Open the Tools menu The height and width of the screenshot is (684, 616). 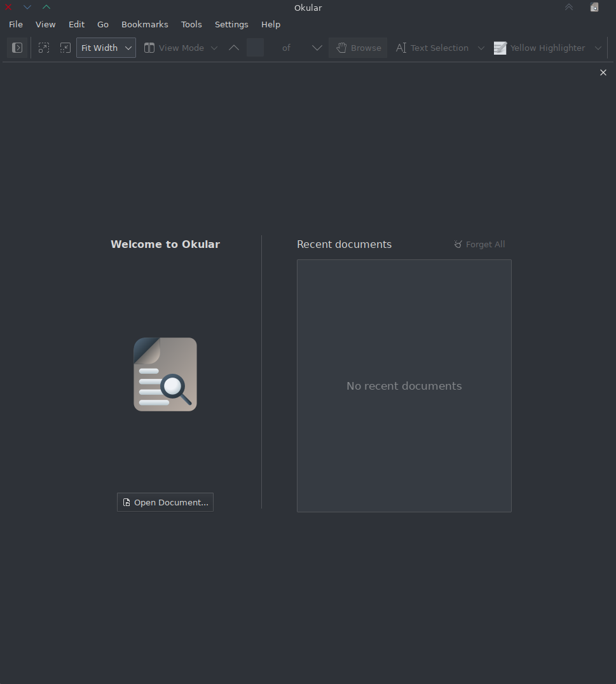point(191,24)
